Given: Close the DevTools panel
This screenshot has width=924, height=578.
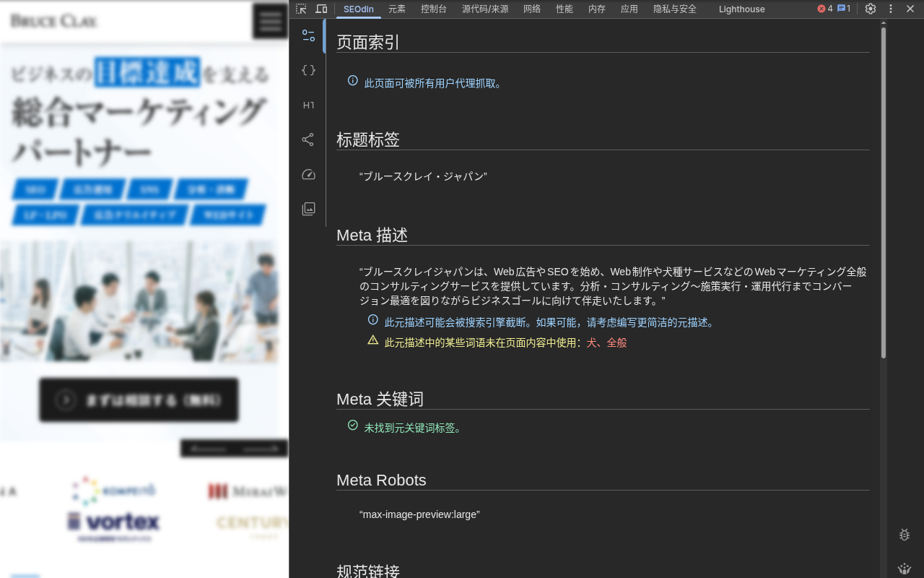Looking at the screenshot, I should click(x=910, y=9).
